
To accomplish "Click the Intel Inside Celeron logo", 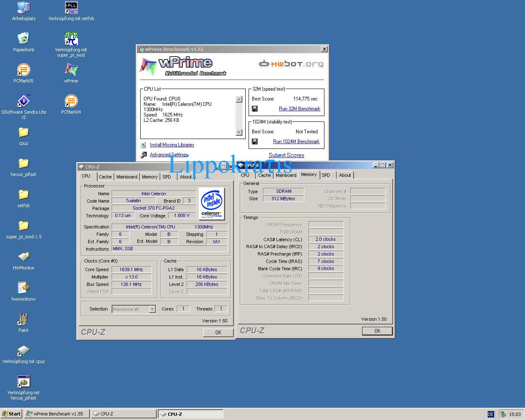I will pos(212,203).
